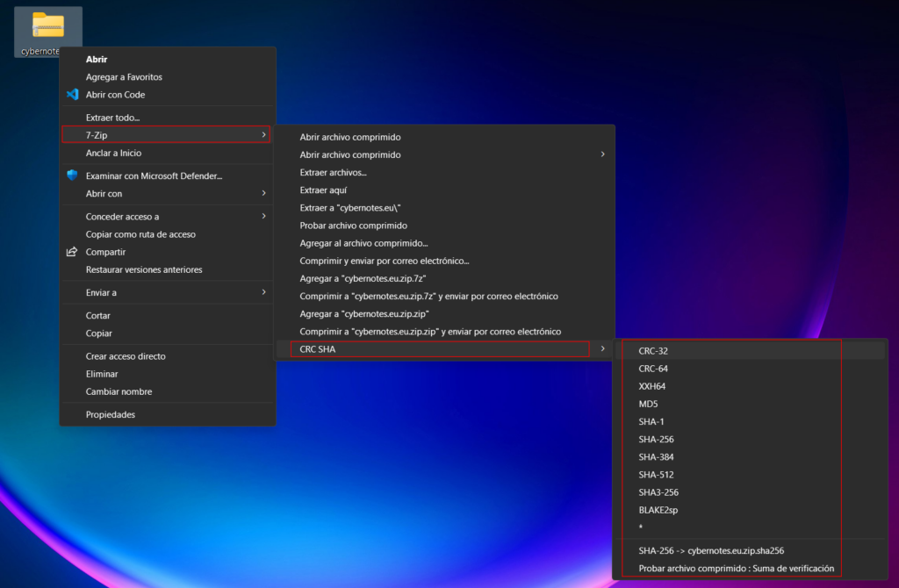The width and height of the screenshot is (899, 588).
Task: Expand the second Abrir archivo comprimido entry
Action: (602, 154)
